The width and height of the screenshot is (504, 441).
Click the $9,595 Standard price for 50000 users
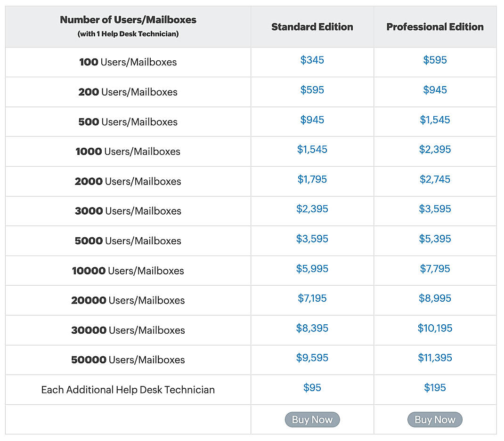point(312,358)
